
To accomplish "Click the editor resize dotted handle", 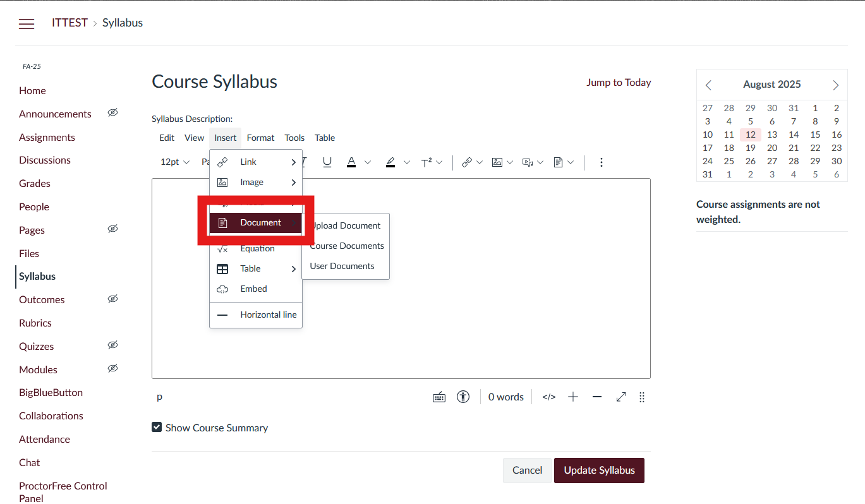I will tap(642, 397).
